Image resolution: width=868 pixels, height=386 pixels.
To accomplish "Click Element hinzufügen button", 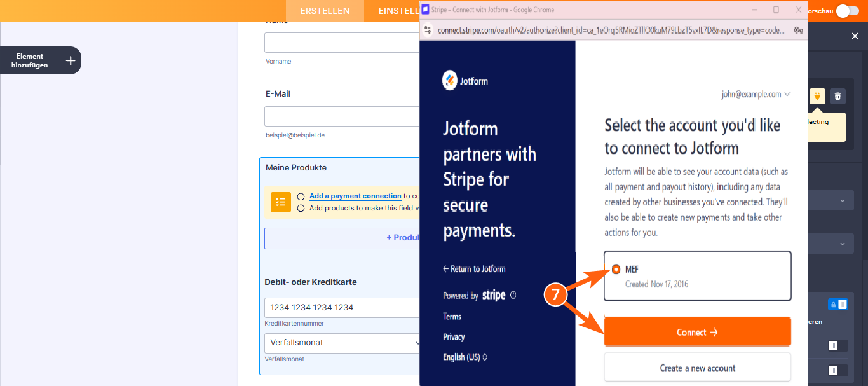I will point(41,60).
